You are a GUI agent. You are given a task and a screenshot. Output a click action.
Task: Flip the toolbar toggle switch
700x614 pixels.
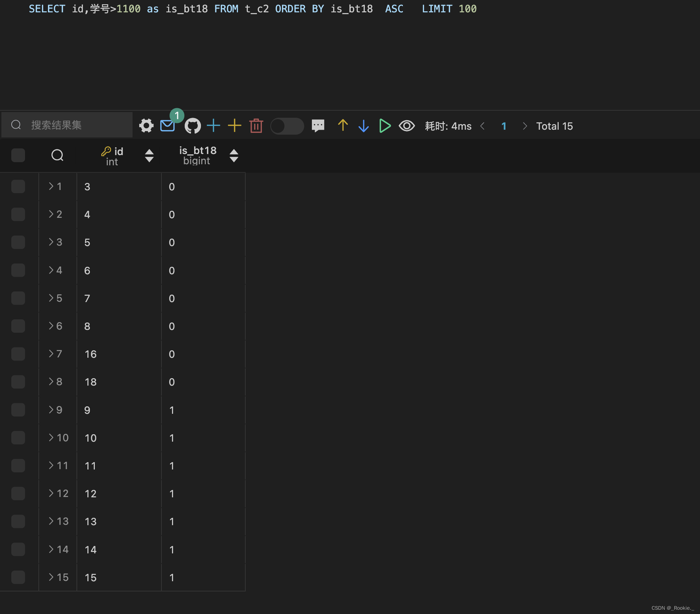click(x=287, y=126)
